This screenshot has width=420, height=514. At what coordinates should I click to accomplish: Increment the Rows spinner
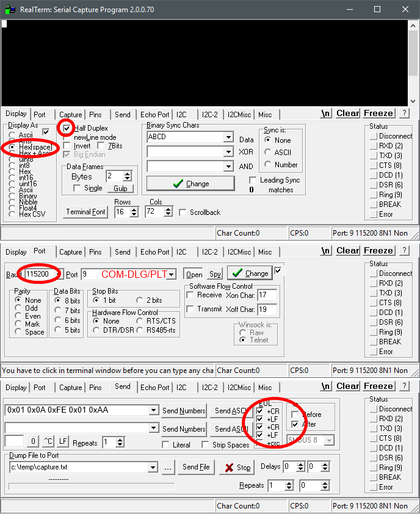pos(134,209)
